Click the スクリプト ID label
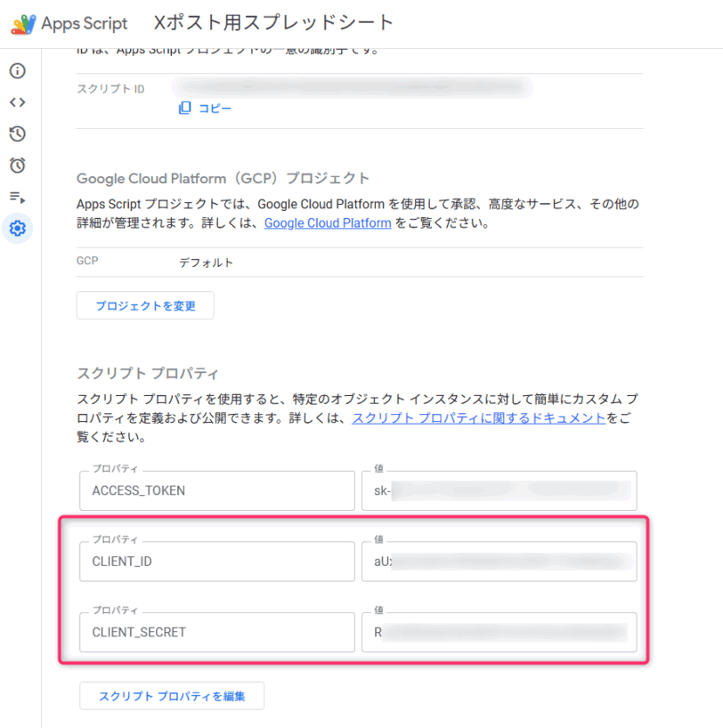 pyautogui.click(x=110, y=89)
